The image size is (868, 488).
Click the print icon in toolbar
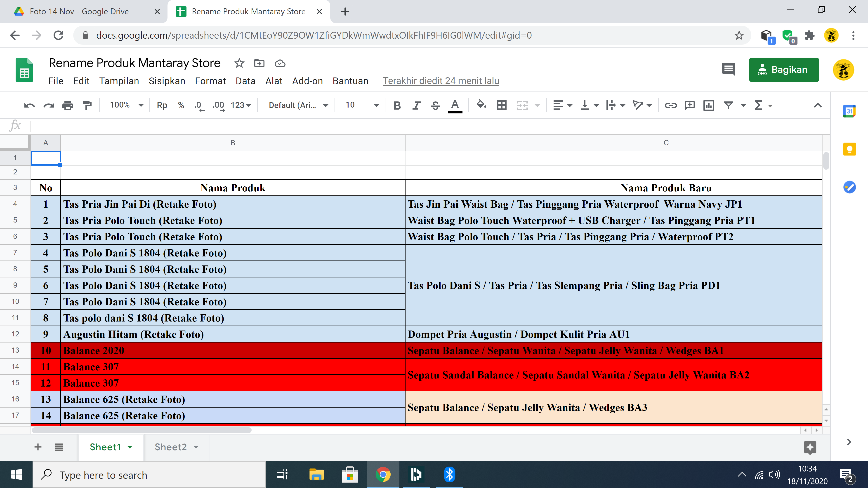[x=68, y=106]
